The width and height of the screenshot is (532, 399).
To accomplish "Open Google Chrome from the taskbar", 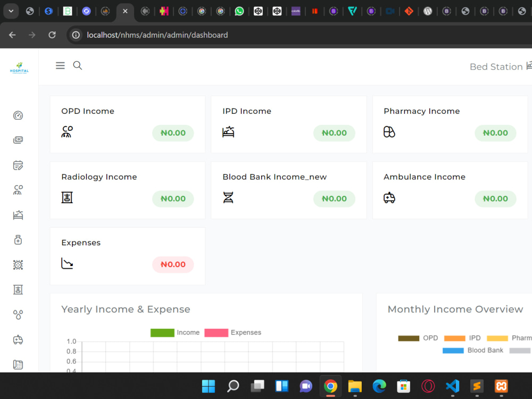I will click(330, 386).
